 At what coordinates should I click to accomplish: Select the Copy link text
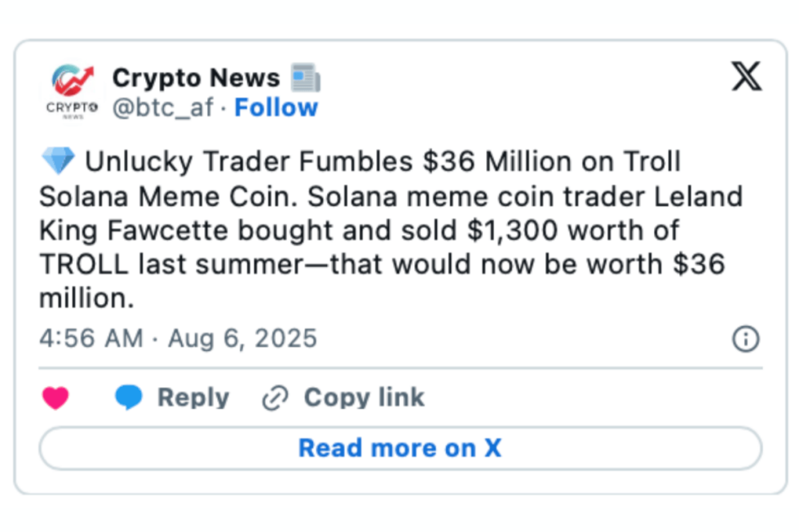point(364,398)
